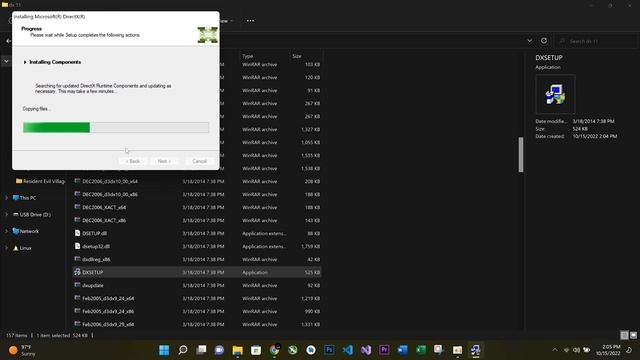Screen dimensions: 640x360
Task: Expand Network in navigation pane
Action: tap(7, 231)
